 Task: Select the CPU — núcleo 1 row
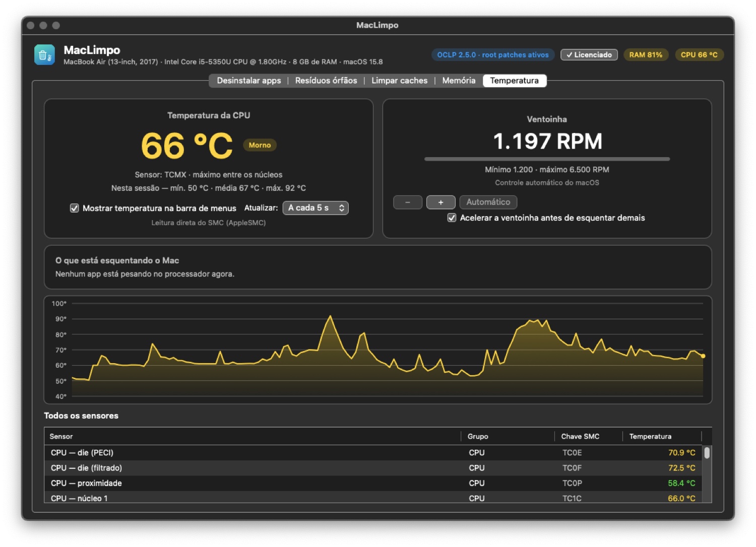coord(373,498)
